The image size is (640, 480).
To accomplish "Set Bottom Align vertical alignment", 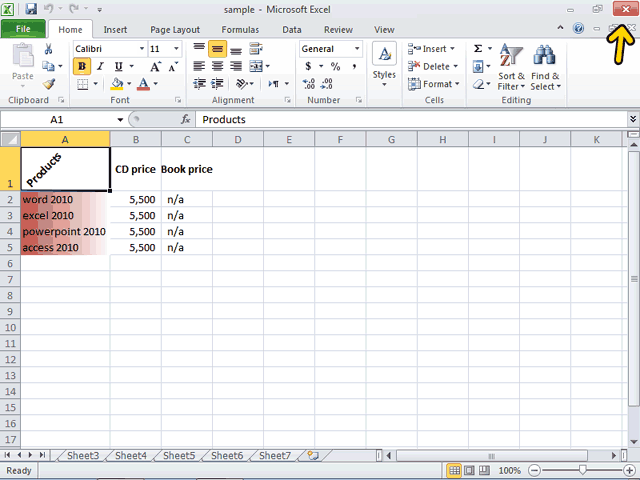I will coord(236,49).
